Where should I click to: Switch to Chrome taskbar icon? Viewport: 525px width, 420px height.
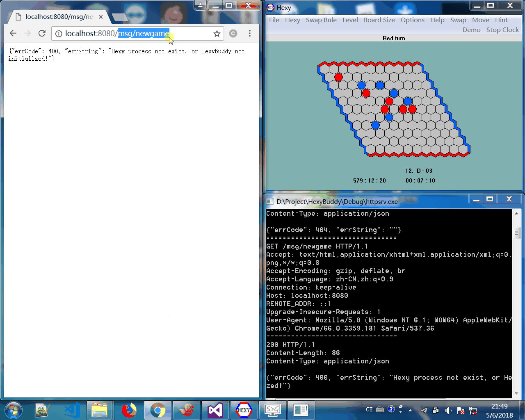coord(157,410)
